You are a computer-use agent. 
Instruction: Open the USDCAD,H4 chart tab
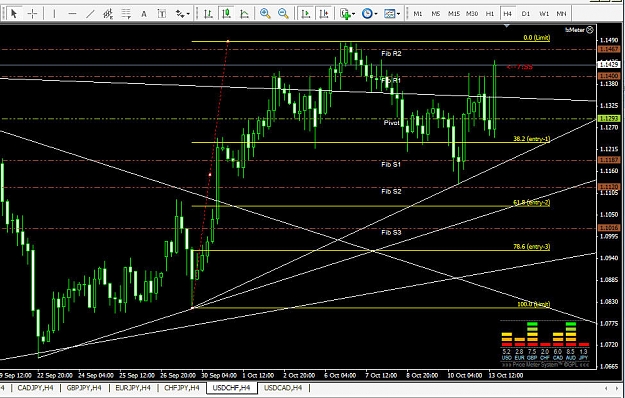(283, 388)
